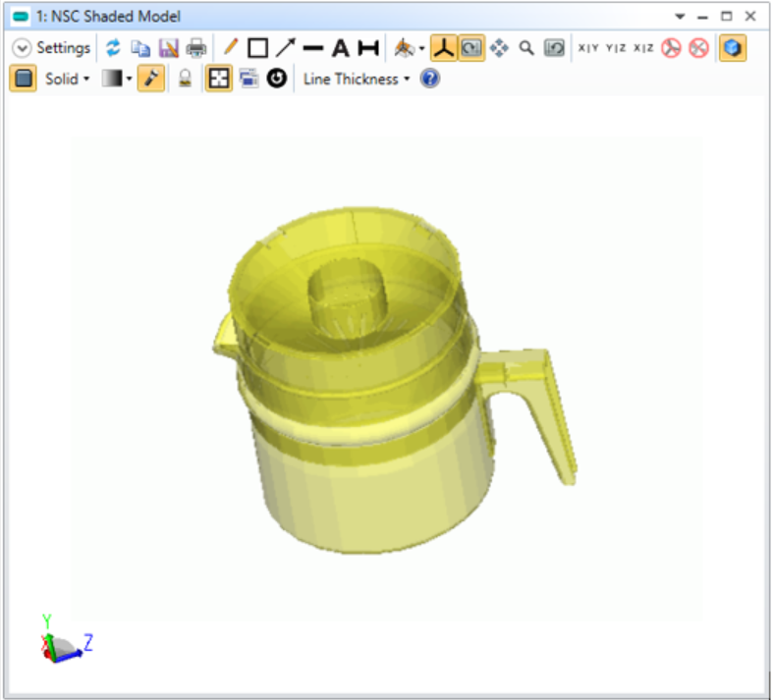The height and width of the screenshot is (700, 773).
Task: Open the window options arrow in title bar
Action: click(x=680, y=17)
